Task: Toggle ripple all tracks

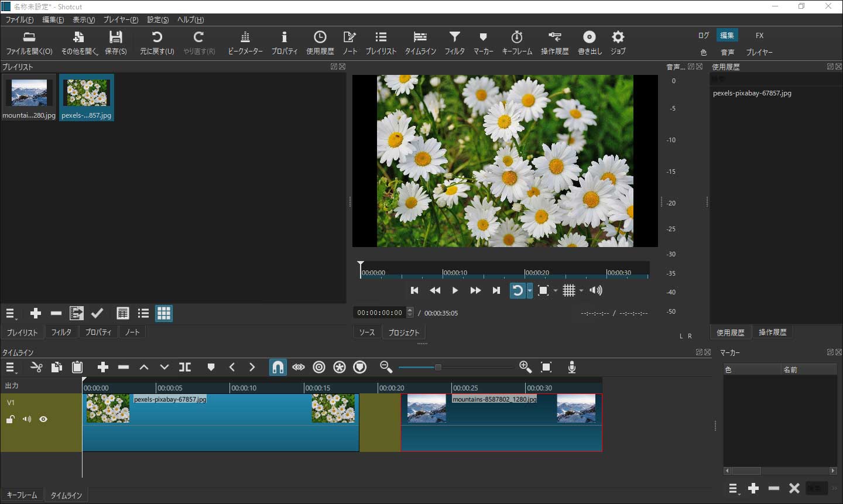Action: (x=340, y=367)
